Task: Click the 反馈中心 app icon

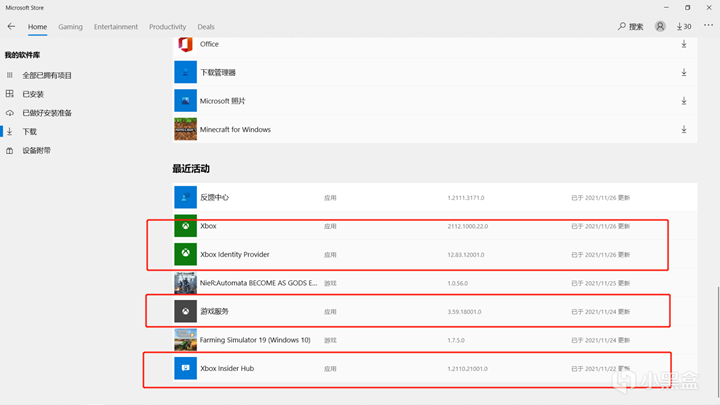Action: click(x=185, y=197)
